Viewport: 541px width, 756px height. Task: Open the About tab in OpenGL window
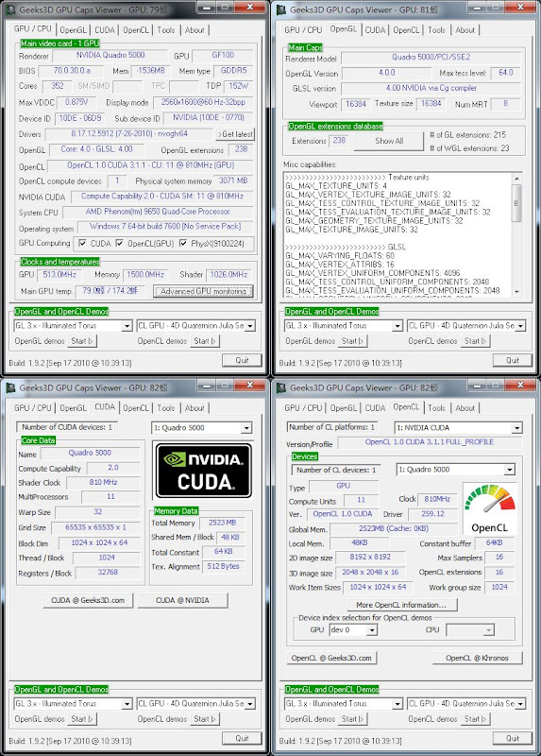pos(465,30)
